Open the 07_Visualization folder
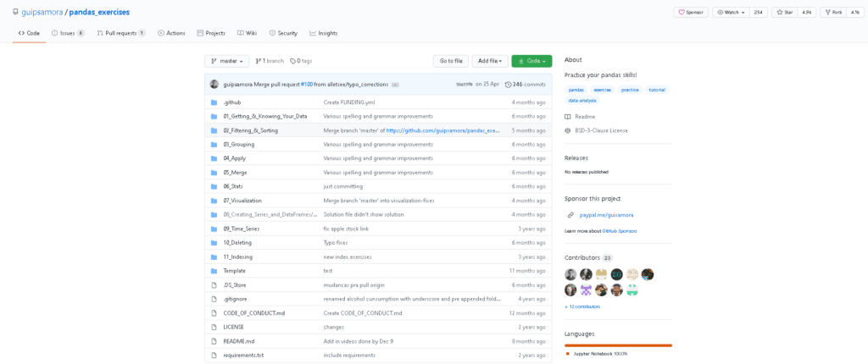 pyautogui.click(x=242, y=201)
